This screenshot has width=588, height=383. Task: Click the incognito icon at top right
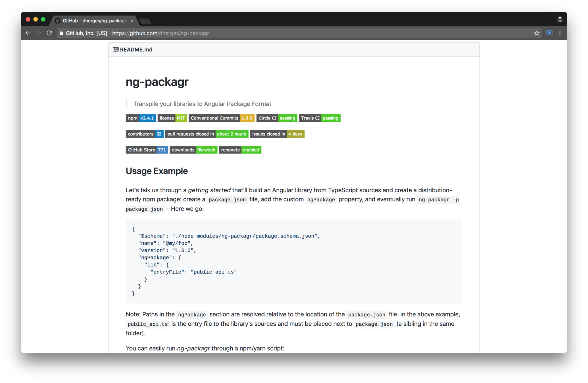[x=560, y=20]
